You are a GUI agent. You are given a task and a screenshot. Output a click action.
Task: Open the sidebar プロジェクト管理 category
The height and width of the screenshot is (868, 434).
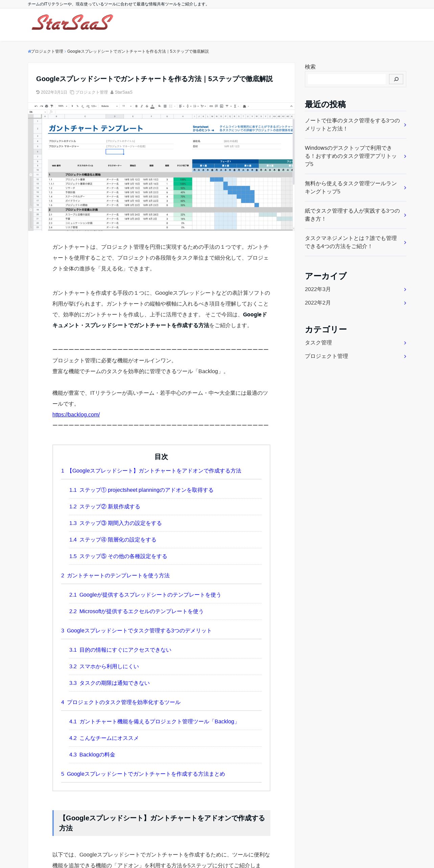tap(327, 356)
